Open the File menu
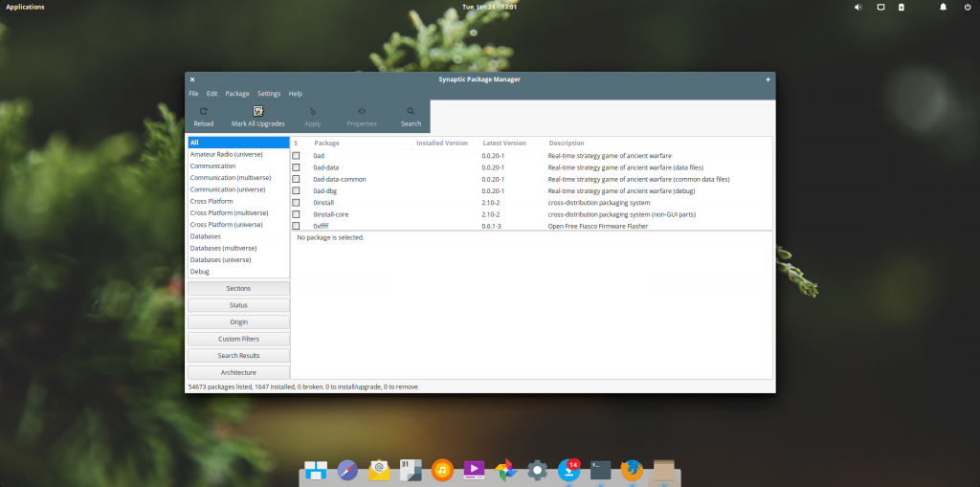The height and width of the screenshot is (487, 980). tap(193, 93)
